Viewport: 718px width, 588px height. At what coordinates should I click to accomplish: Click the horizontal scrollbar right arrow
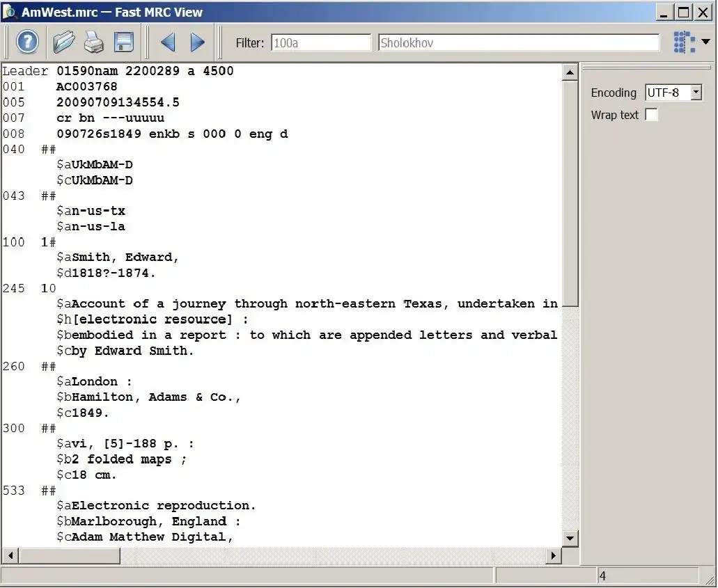[x=554, y=555]
